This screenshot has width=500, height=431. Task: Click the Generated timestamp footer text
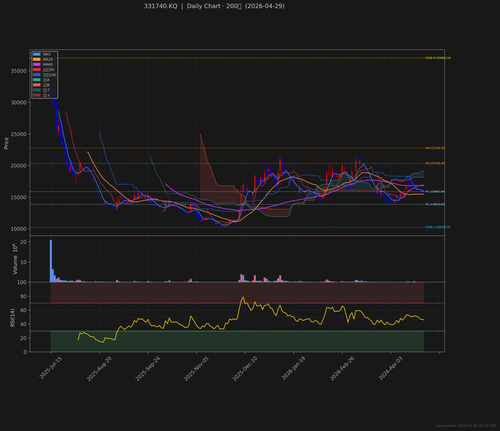[x=466, y=426]
